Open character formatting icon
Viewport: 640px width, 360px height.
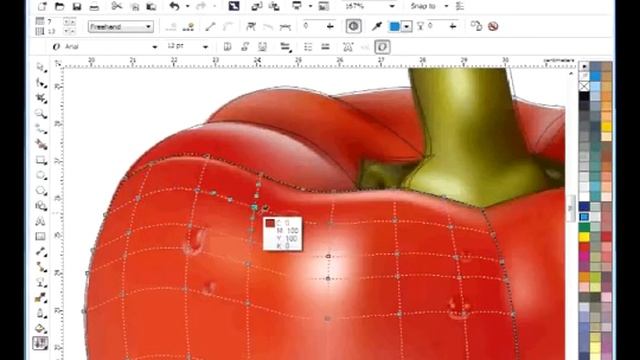tap(348, 47)
